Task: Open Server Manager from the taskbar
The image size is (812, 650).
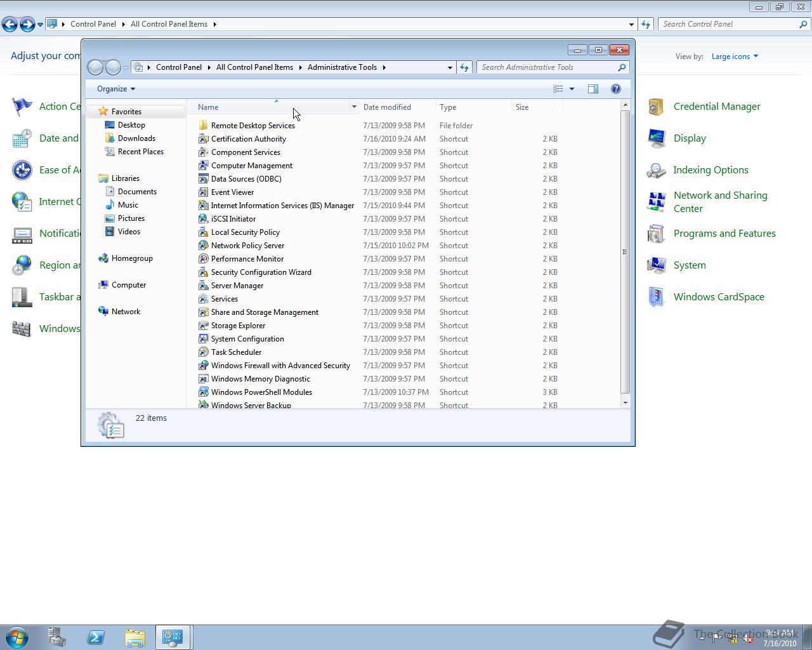Action: (x=57, y=637)
